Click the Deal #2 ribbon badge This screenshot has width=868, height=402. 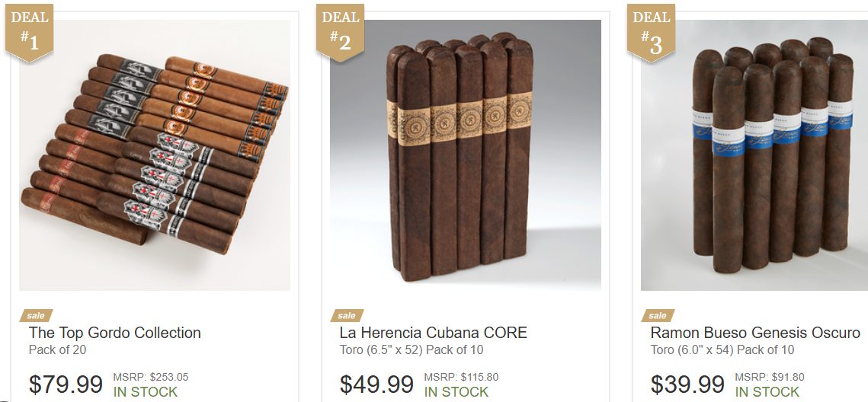[340, 32]
